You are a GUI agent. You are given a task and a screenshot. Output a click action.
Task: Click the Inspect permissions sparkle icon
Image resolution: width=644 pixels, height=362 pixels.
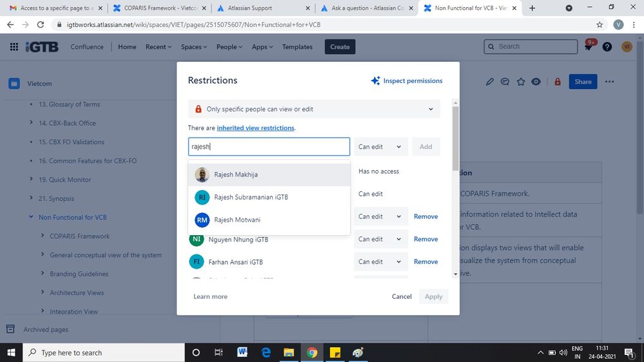coord(375,81)
